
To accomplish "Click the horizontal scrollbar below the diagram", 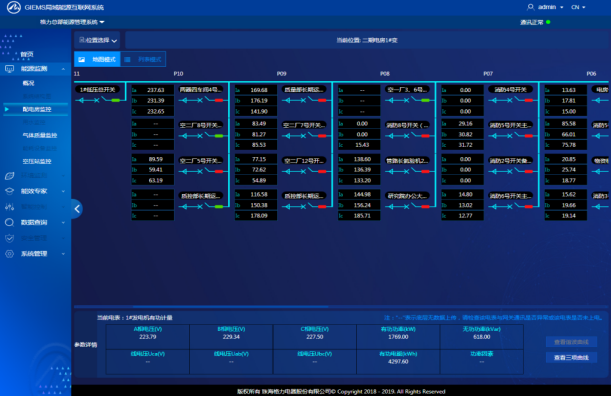I will (x=231, y=307).
